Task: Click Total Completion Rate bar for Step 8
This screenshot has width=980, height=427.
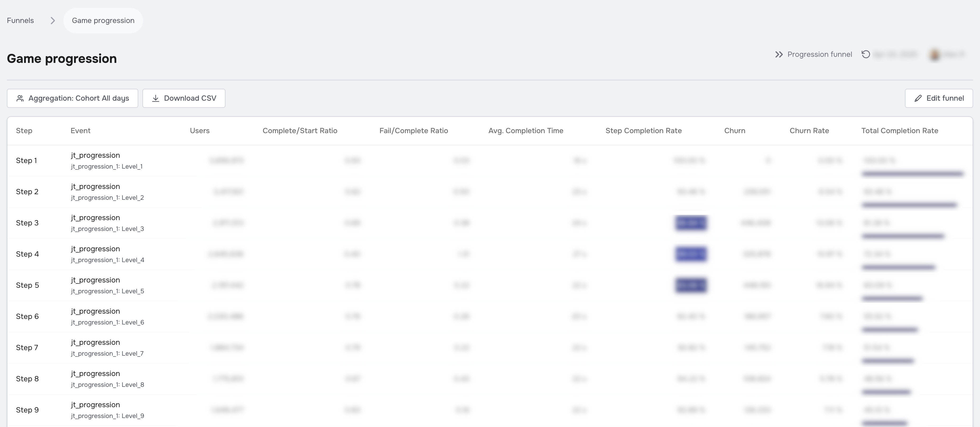Action: pyautogui.click(x=886, y=392)
